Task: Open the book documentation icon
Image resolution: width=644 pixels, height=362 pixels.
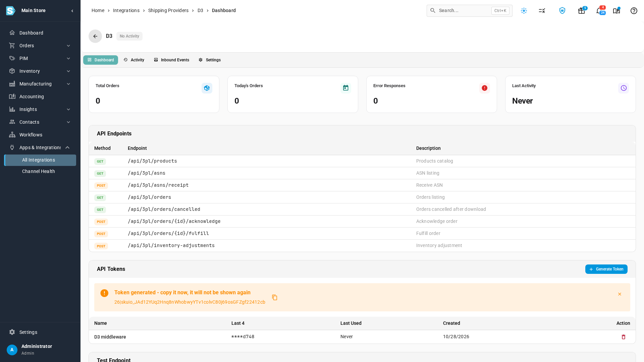Action: pos(616,11)
